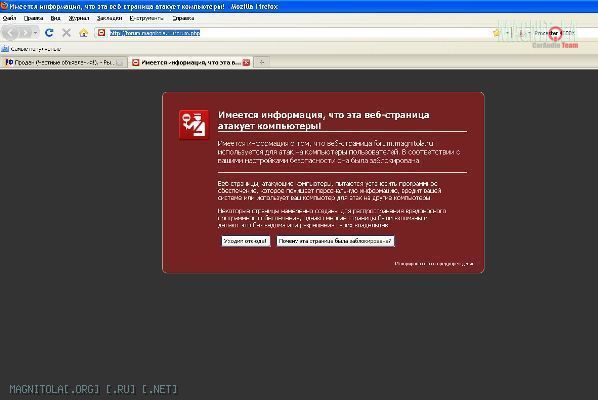
Task: Open the Справка menu
Action: pos(183,18)
